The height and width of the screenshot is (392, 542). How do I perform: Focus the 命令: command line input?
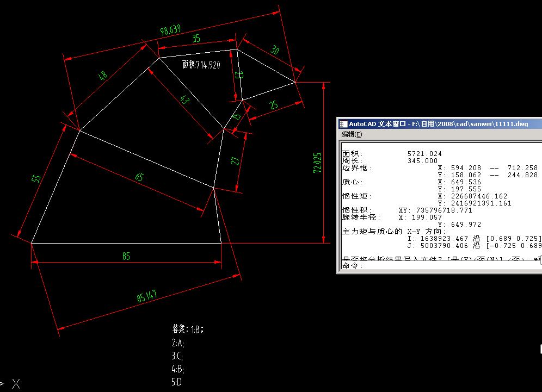(x=441, y=266)
